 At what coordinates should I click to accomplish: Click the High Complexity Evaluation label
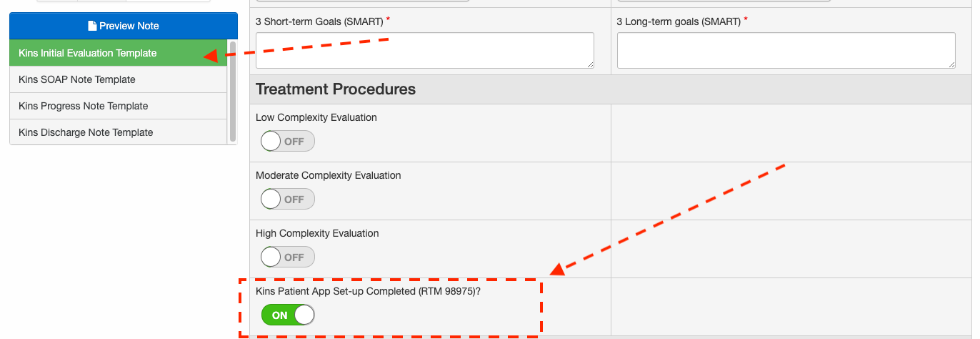[317, 233]
